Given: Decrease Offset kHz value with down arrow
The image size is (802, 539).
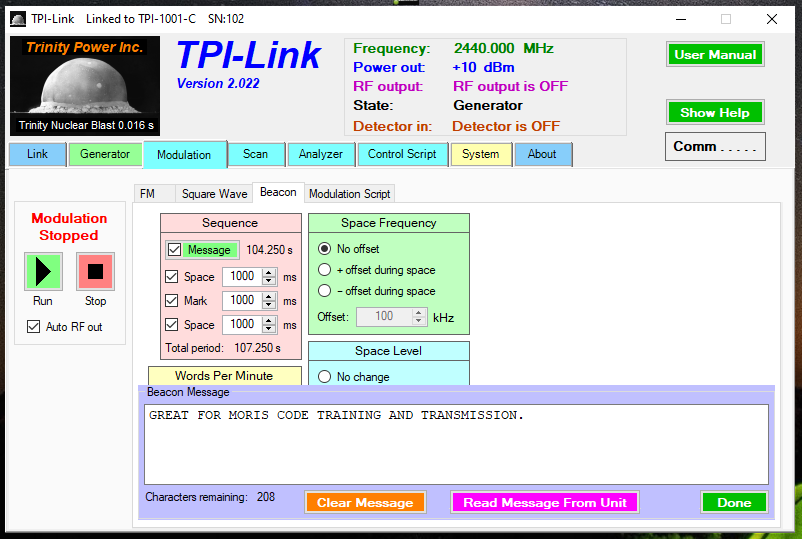Looking at the screenshot, I should tap(419, 321).
